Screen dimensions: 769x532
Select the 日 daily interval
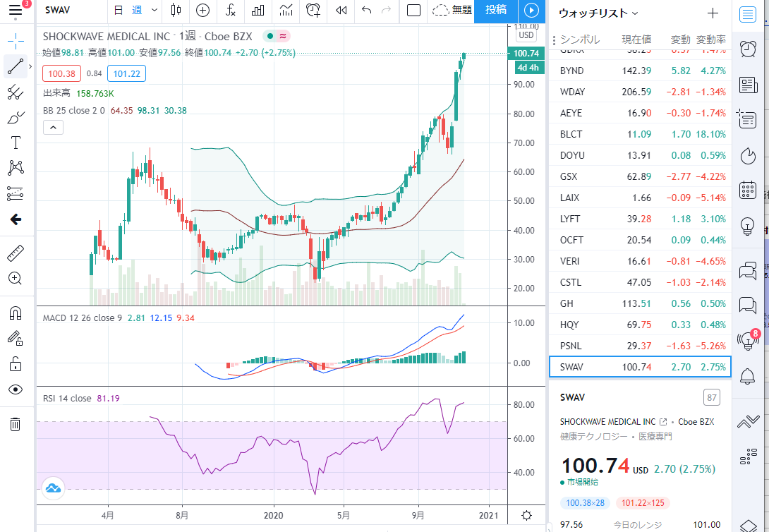tap(119, 10)
